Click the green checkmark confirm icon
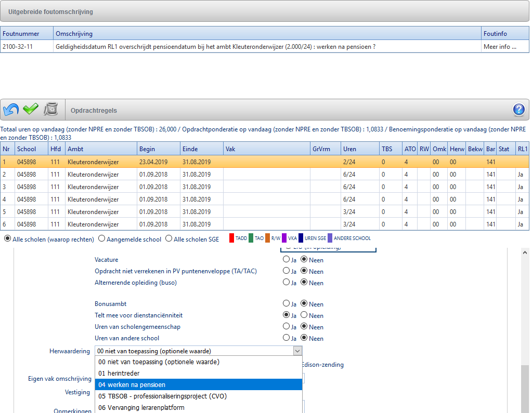 tap(31, 109)
